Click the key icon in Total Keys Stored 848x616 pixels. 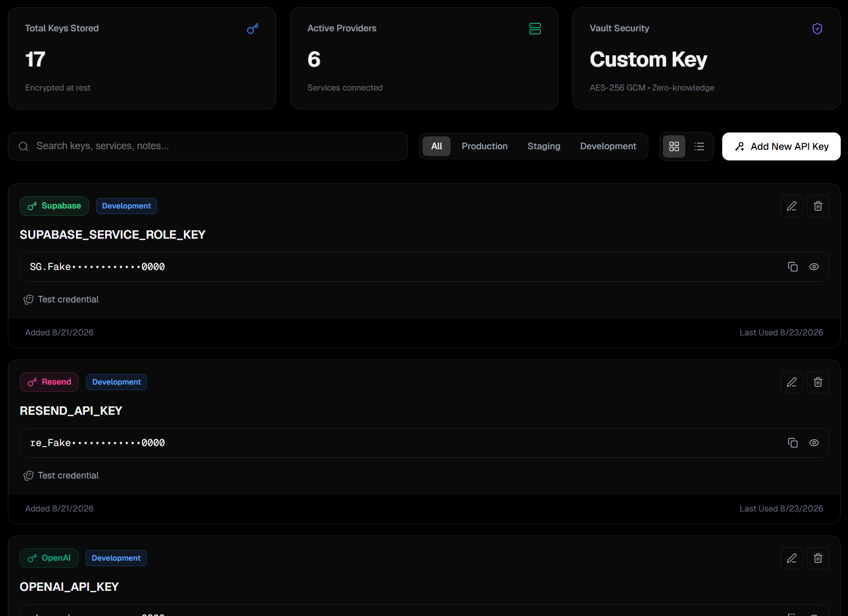253,29
